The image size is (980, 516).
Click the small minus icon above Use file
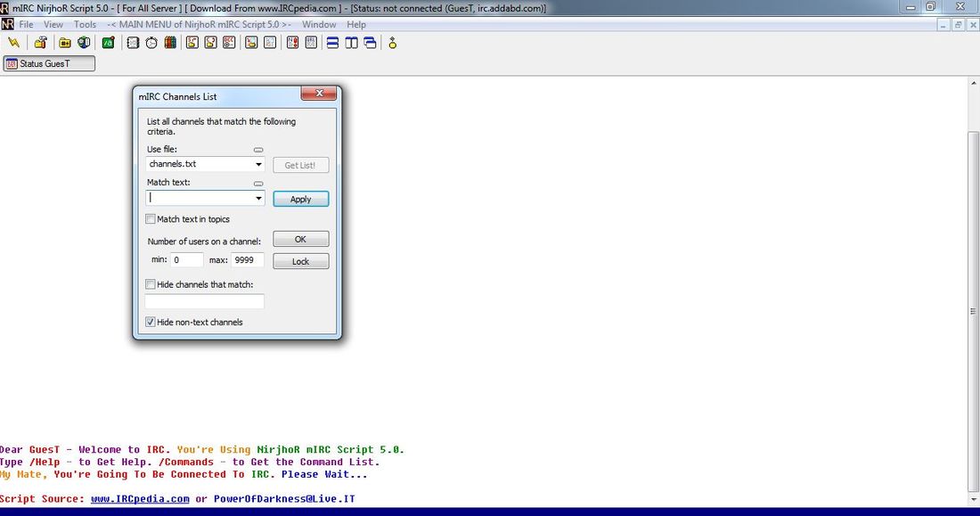[x=258, y=150]
